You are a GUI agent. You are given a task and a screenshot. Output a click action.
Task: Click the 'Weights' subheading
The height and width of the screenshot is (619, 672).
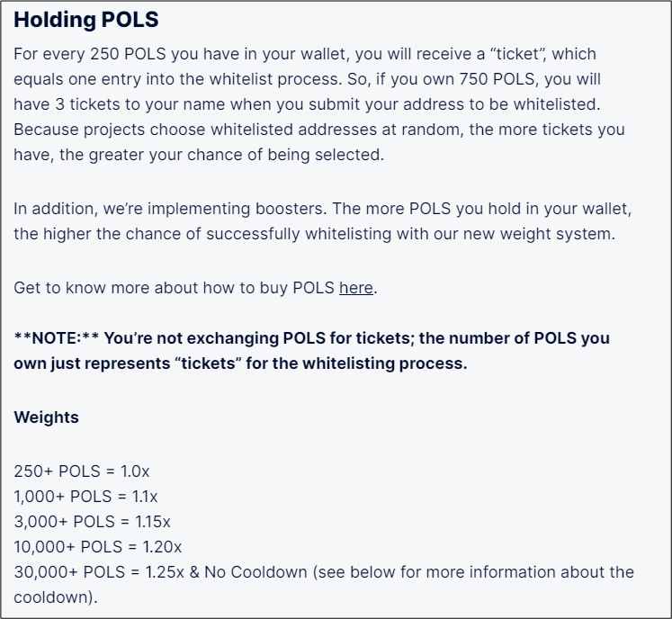[x=46, y=417]
